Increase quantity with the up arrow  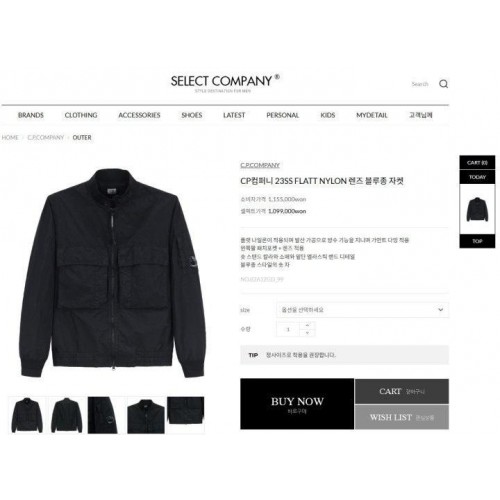point(307,325)
